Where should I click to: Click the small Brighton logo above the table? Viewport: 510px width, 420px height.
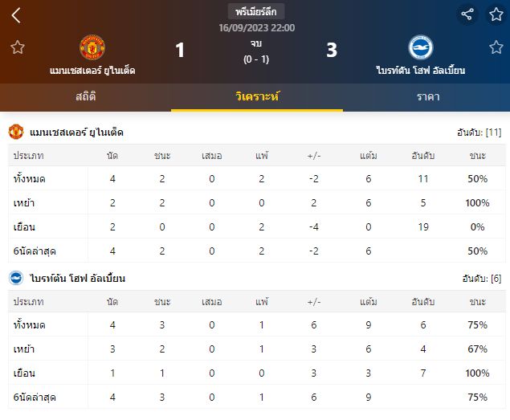pyautogui.click(x=15, y=279)
